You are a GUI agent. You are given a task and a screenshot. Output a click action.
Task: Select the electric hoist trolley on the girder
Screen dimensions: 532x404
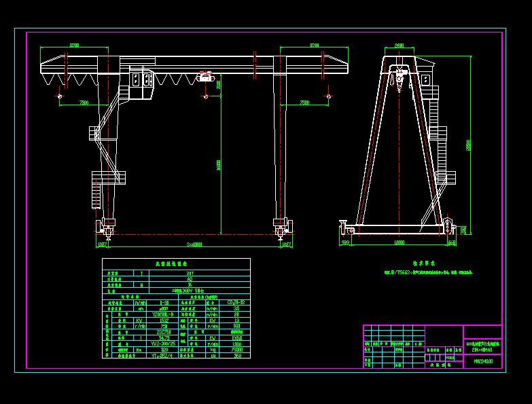pyautogui.click(x=206, y=77)
